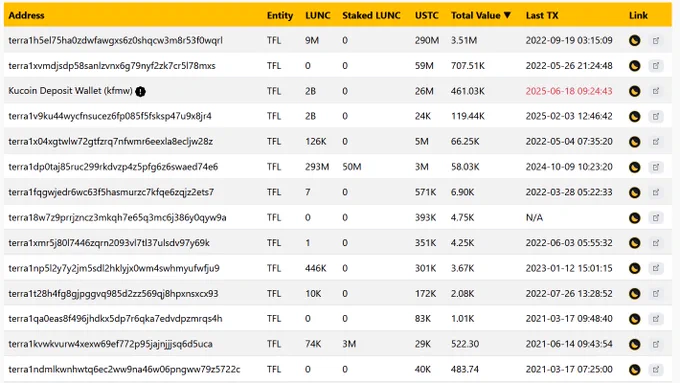Open moon icon link for terra1fqgwjedr6wc63 row
Viewport: 680px width, 383px height.
point(634,192)
